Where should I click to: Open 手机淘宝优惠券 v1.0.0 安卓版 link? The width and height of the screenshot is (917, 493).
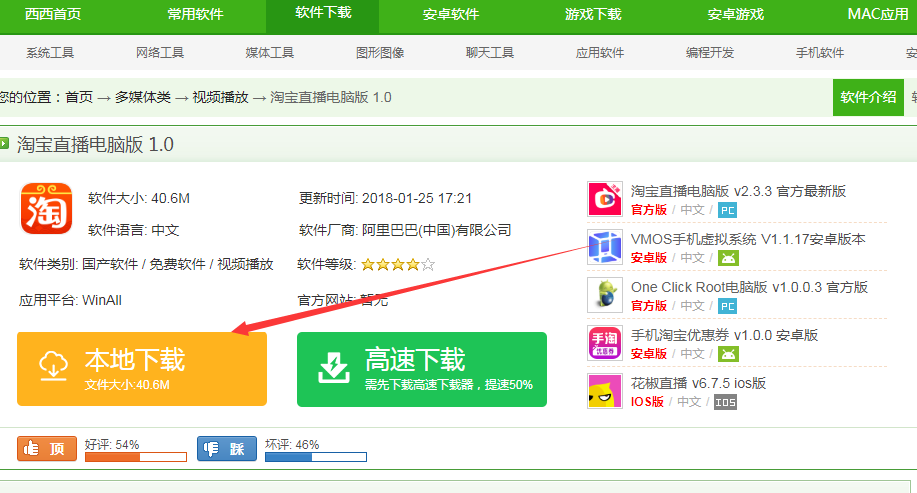724,335
